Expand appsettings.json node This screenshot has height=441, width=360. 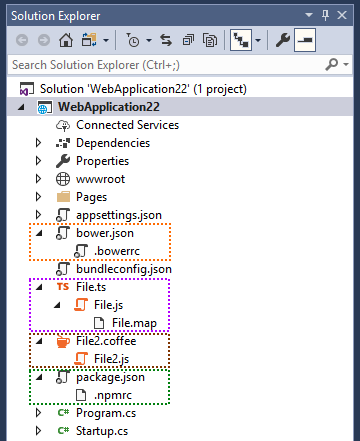pyautogui.click(x=38, y=215)
